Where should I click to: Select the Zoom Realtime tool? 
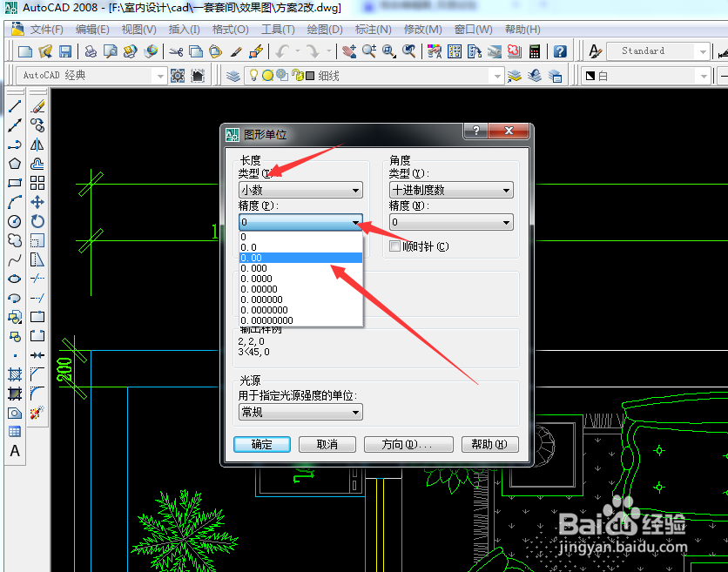point(369,51)
